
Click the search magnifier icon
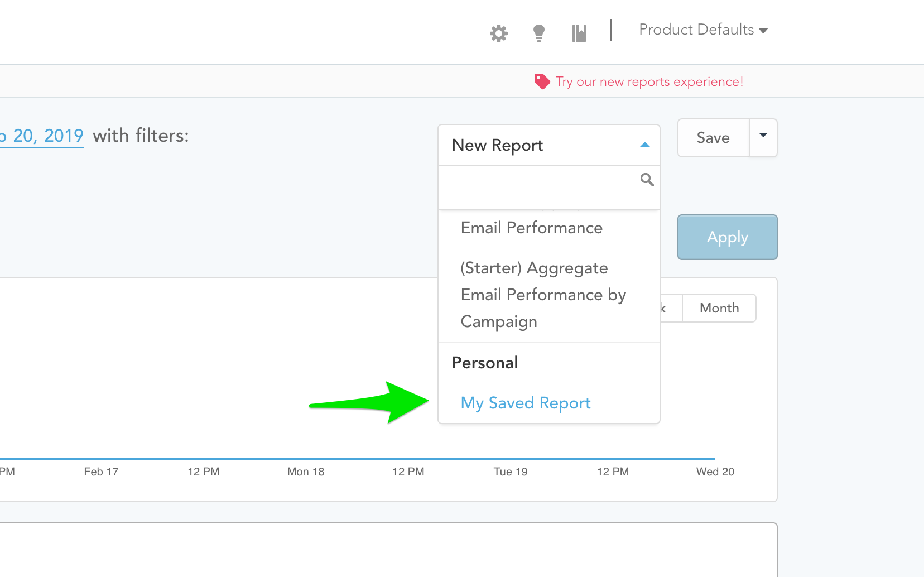coord(647,180)
